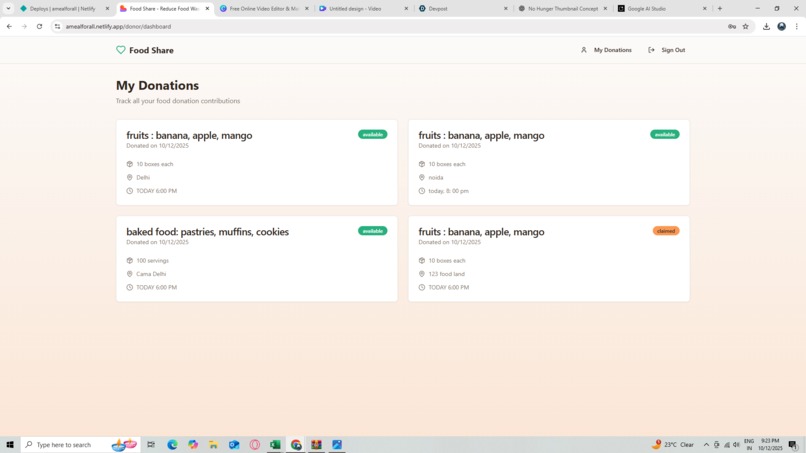The image size is (806, 453).
Task: Go forward in browser history
Action: coord(24,26)
